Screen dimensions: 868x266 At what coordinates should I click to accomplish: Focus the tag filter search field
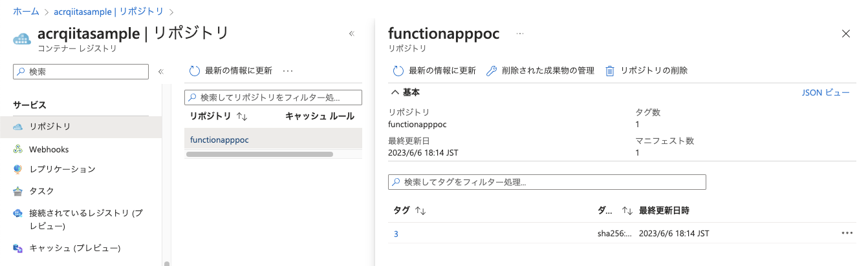click(x=547, y=182)
